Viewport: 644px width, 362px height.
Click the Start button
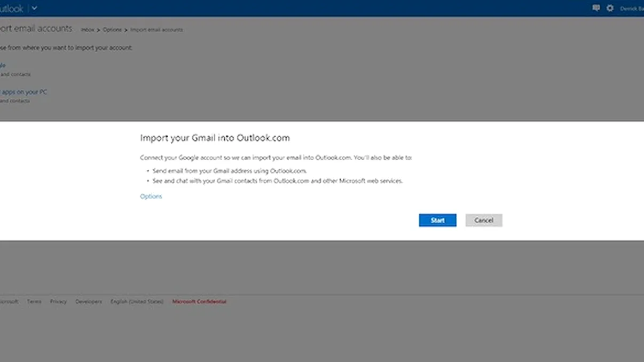pyautogui.click(x=437, y=220)
